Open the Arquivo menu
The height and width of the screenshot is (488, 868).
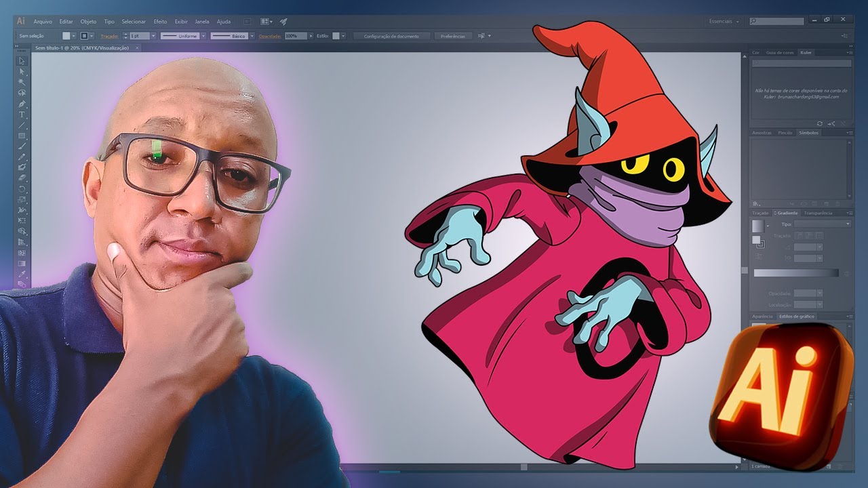coord(43,22)
